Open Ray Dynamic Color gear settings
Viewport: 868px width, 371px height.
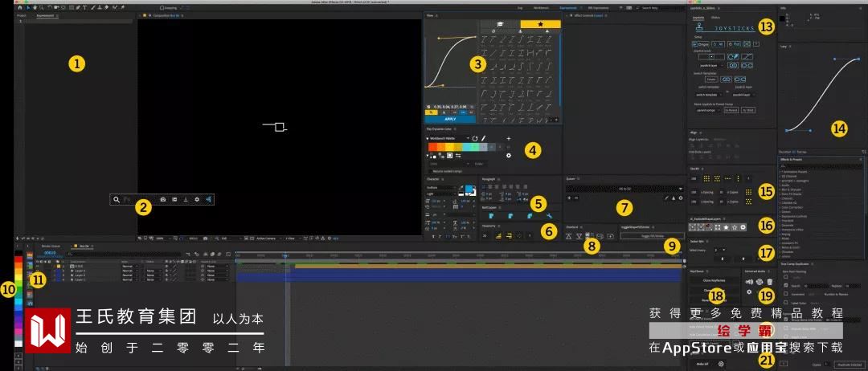pyautogui.click(x=508, y=155)
